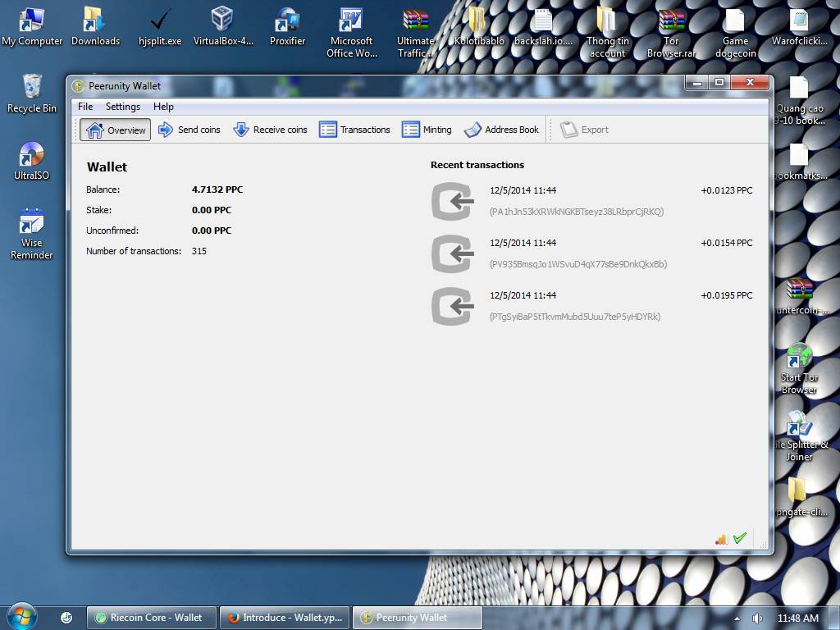Viewport: 840px width, 630px height.
Task: Select the Minting toolbar button
Action: point(427,130)
